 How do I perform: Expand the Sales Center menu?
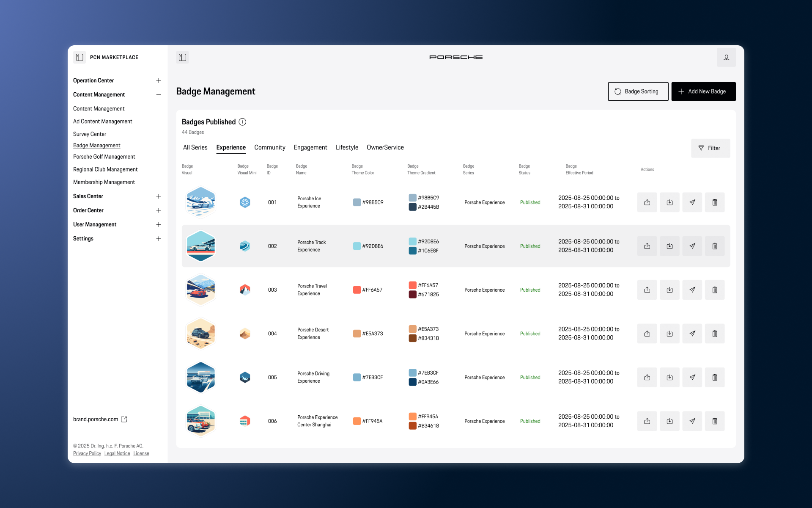pos(159,196)
